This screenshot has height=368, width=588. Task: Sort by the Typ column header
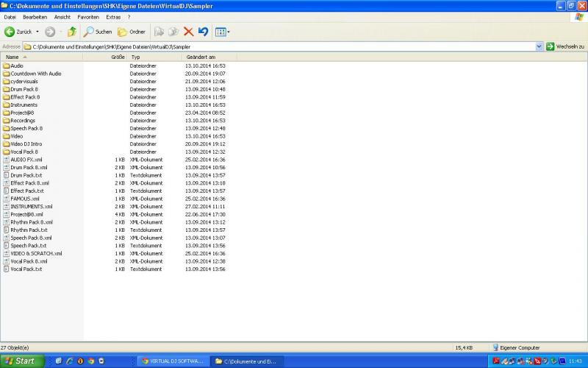click(x=154, y=57)
